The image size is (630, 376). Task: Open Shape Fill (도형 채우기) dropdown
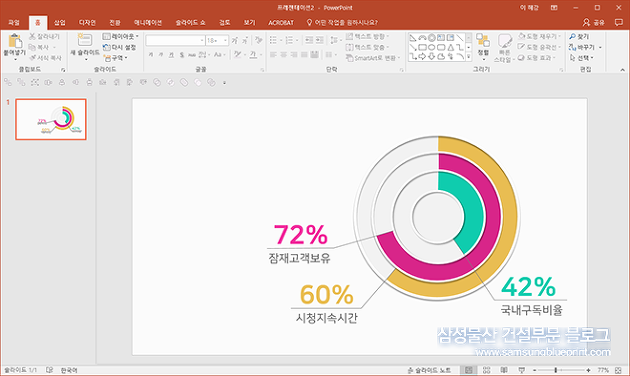(539, 37)
